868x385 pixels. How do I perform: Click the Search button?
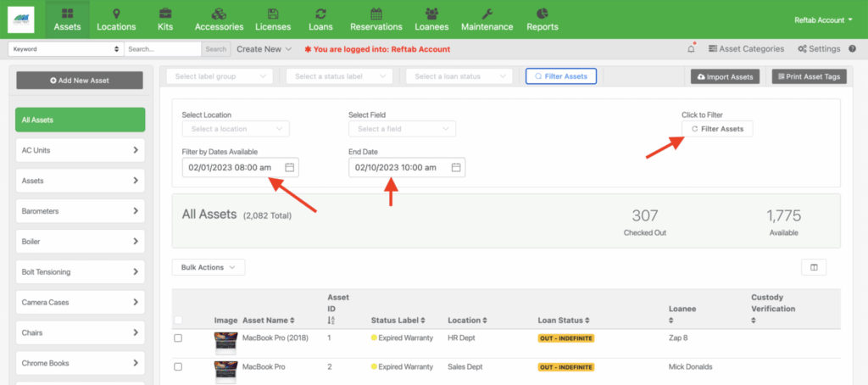[216, 48]
